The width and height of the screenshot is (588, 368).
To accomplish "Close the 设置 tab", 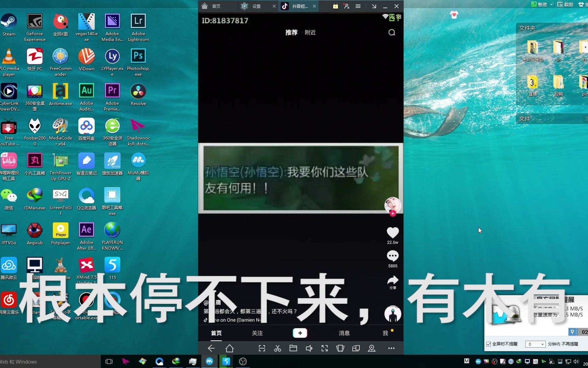I will pos(274,6).
